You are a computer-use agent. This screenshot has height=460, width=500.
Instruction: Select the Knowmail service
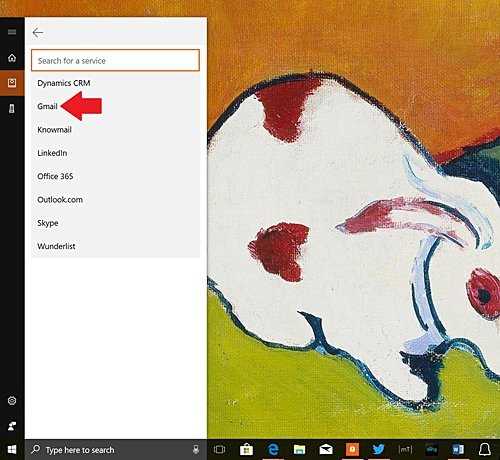(115, 130)
